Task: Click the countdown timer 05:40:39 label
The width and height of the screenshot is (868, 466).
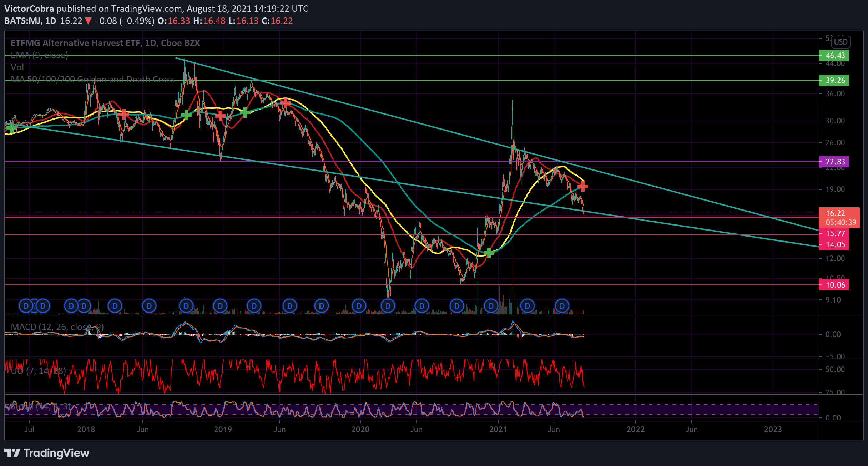Action: coord(841,223)
